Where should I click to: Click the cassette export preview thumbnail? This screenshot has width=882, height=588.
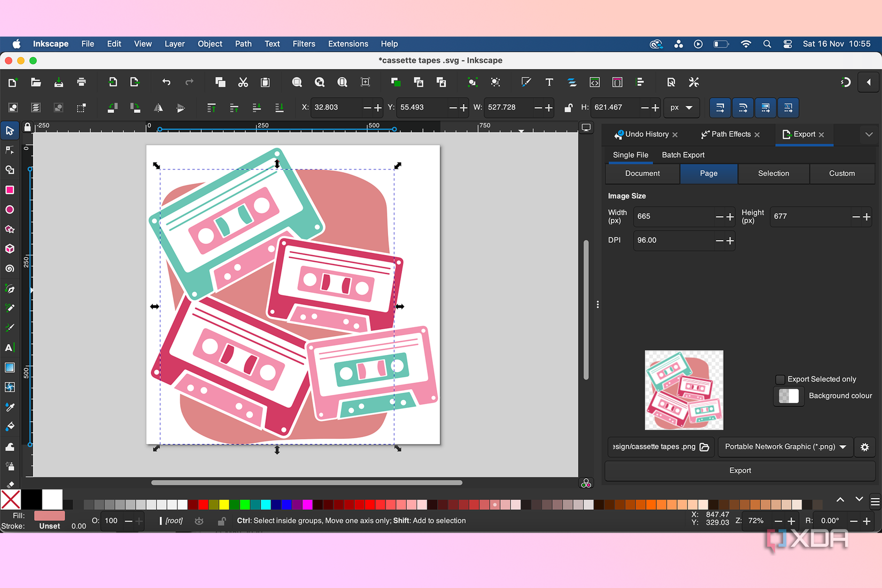[x=684, y=390]
